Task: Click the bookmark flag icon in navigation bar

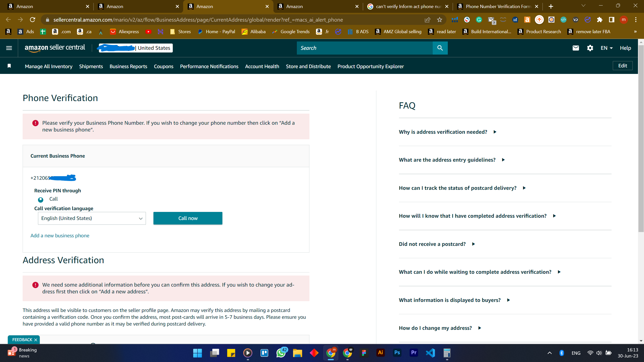Action: point(9,66)
